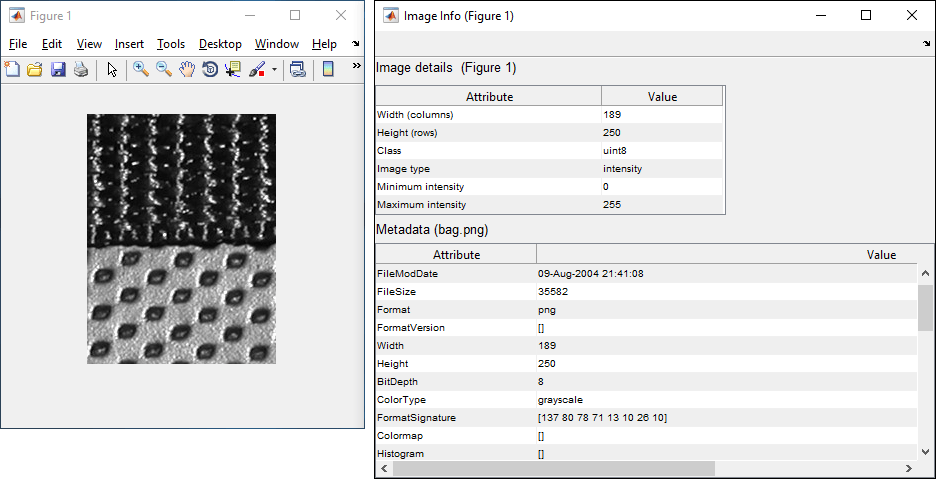The image size is (936, 479).
Task: Click the Image Info dock arrow icon
Action: [926, 44]
